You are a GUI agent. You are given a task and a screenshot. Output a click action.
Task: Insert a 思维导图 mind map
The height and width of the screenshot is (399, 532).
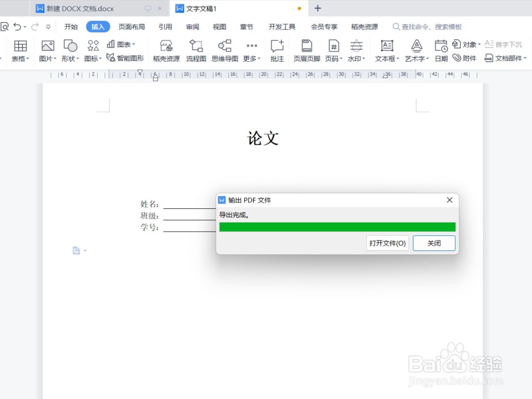click(x=225, y=51)
